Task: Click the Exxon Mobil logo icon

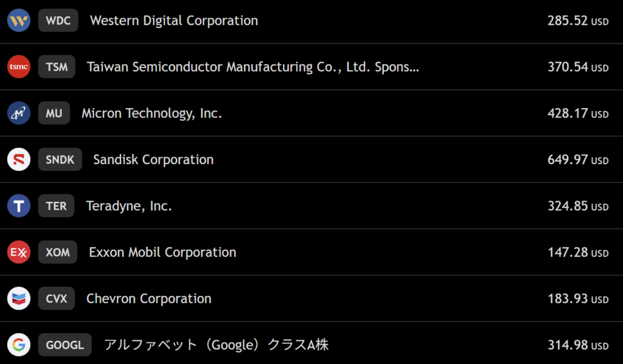Action: pos(19,252)
